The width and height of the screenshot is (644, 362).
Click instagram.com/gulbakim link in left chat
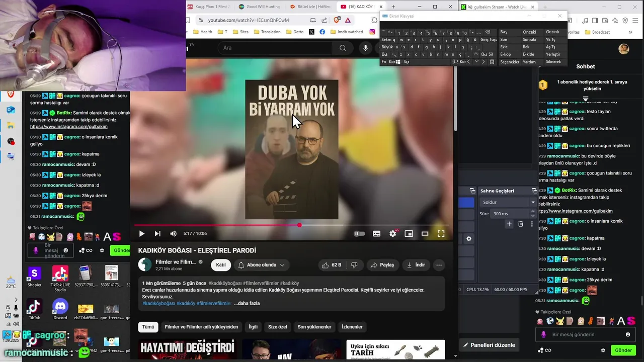[69, 126]
